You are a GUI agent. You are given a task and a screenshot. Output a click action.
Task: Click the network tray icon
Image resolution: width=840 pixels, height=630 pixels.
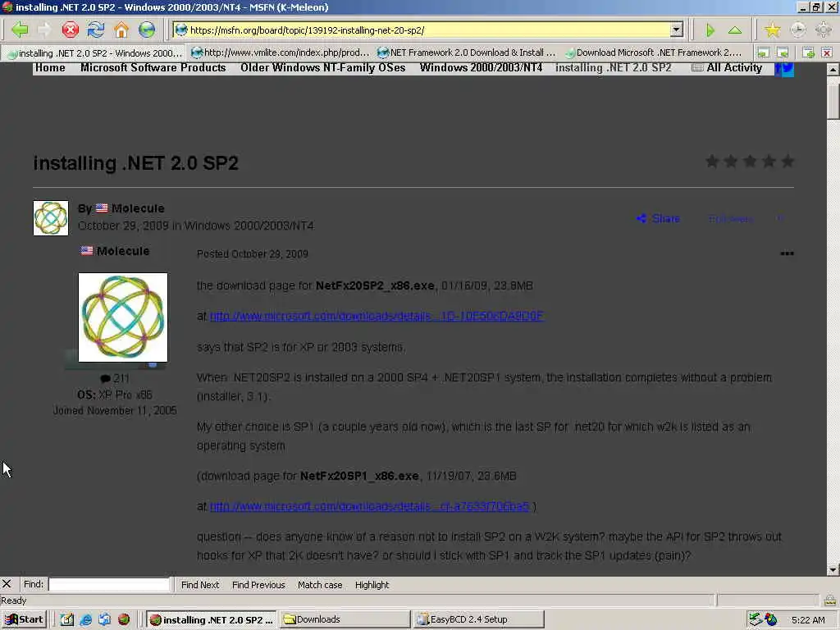pos(756,619)
